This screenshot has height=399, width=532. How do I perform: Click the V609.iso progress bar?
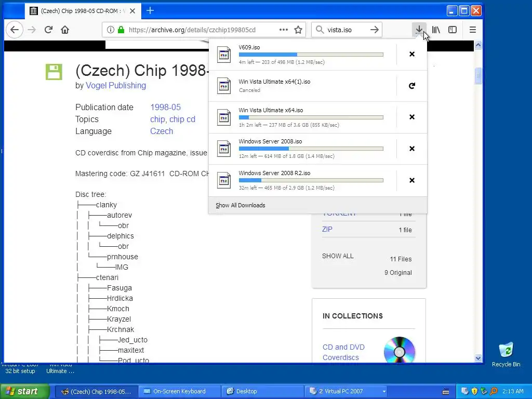point(311,55)
